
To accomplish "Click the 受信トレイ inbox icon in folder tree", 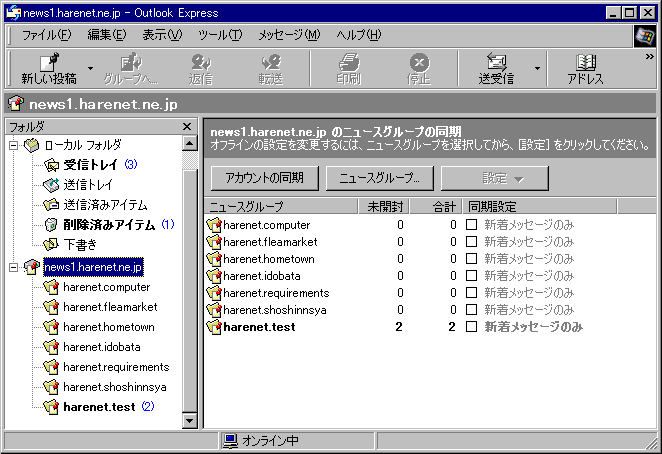I will 51,165.
